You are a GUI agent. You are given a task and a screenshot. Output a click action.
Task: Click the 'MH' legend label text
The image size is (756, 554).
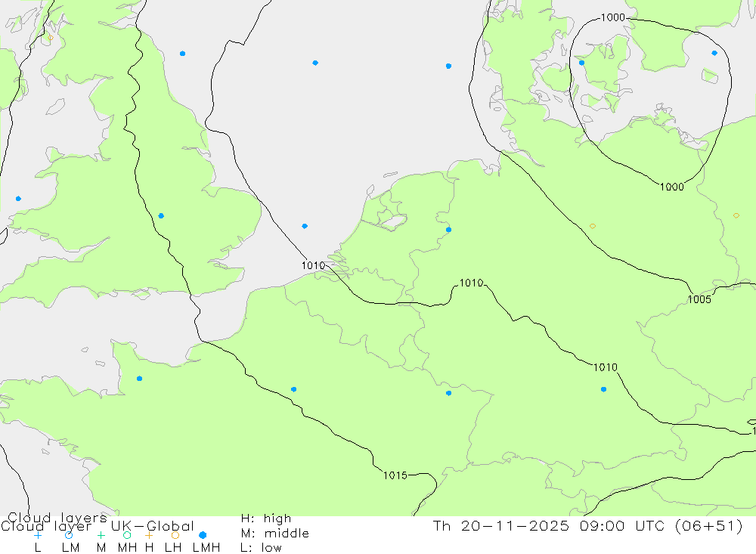(x=127, y=548)
